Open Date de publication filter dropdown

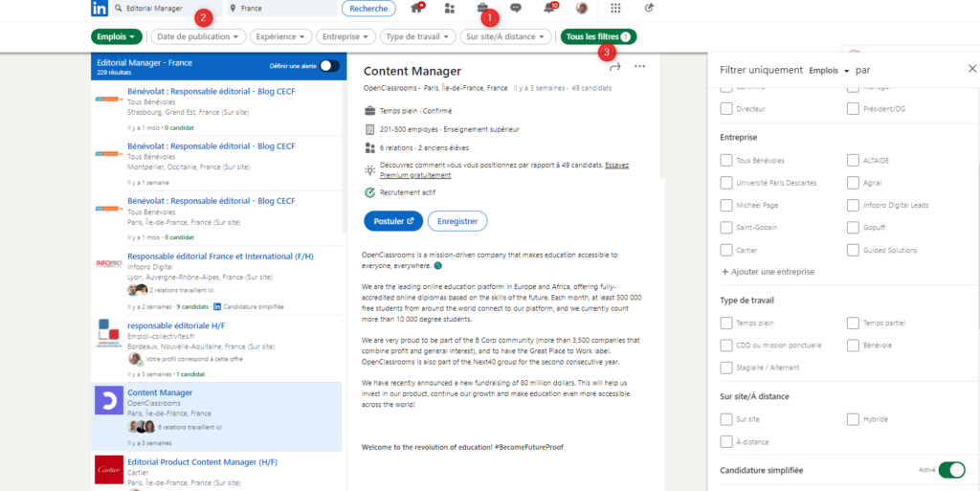pos(198,37)
